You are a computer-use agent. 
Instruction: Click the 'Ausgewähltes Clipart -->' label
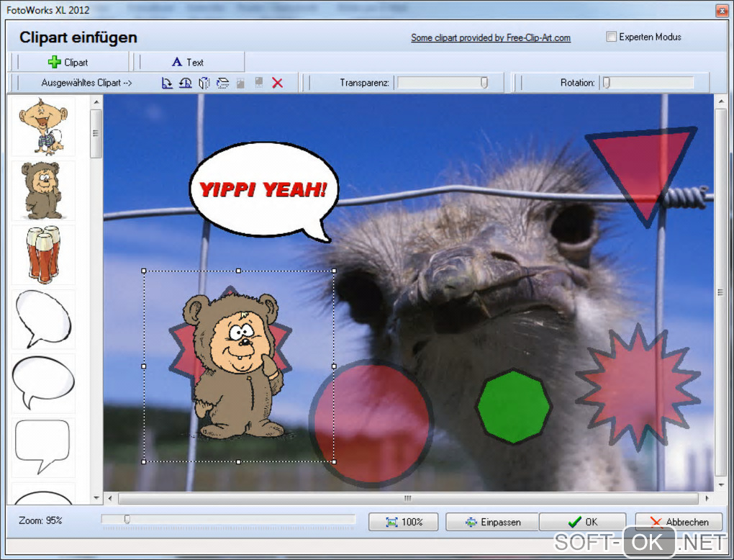[x=86, y=82]
